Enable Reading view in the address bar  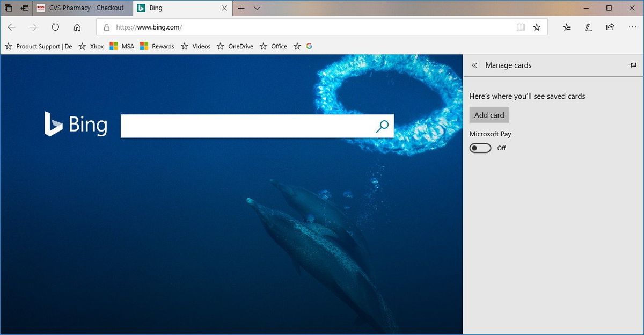click(521, 27)
